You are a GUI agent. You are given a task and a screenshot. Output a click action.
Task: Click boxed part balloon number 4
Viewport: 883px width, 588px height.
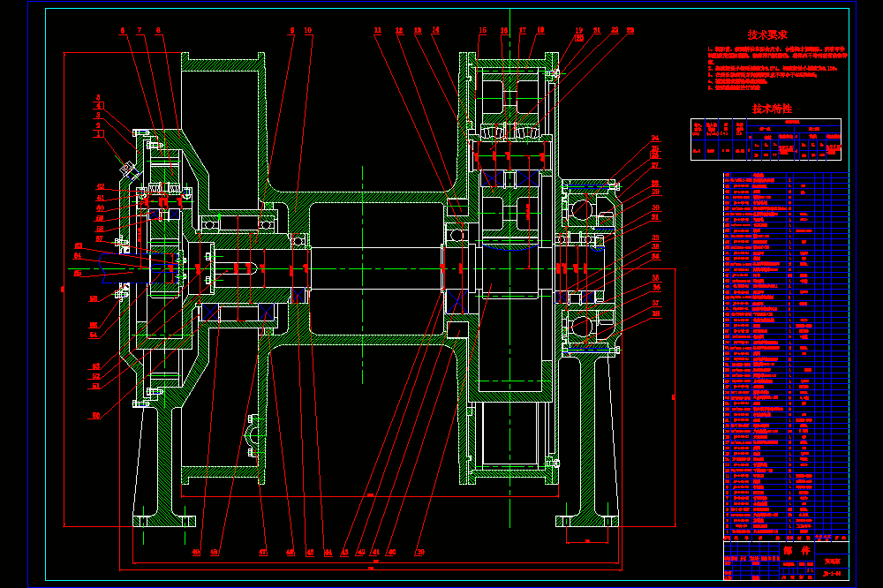click(x=99, y=106)
